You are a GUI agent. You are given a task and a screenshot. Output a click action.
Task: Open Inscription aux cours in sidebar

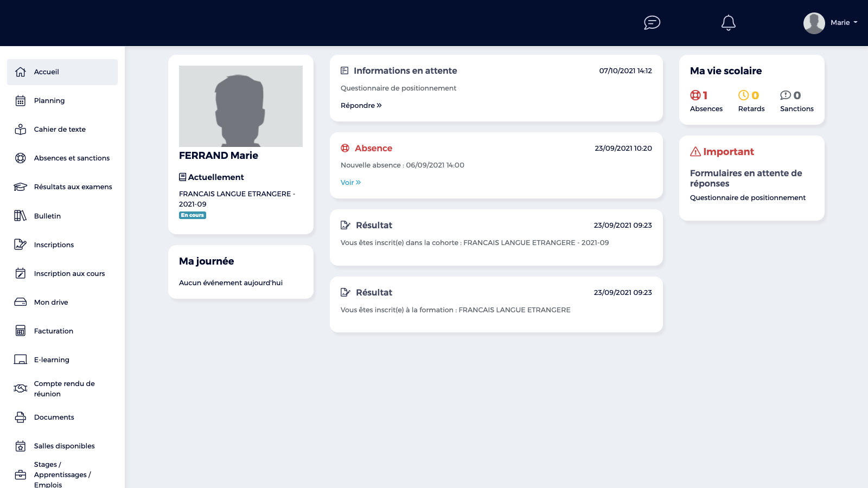pos(69,274)
